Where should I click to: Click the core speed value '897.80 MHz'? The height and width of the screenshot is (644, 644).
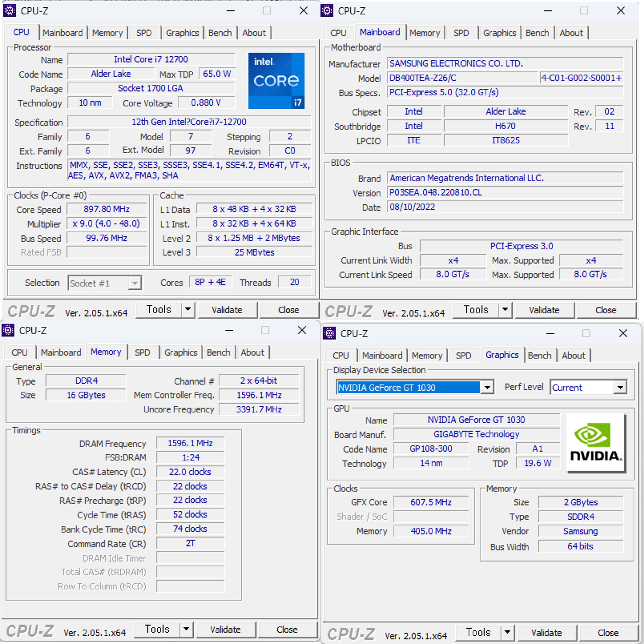pyautogui.click(x=107, y=209)
